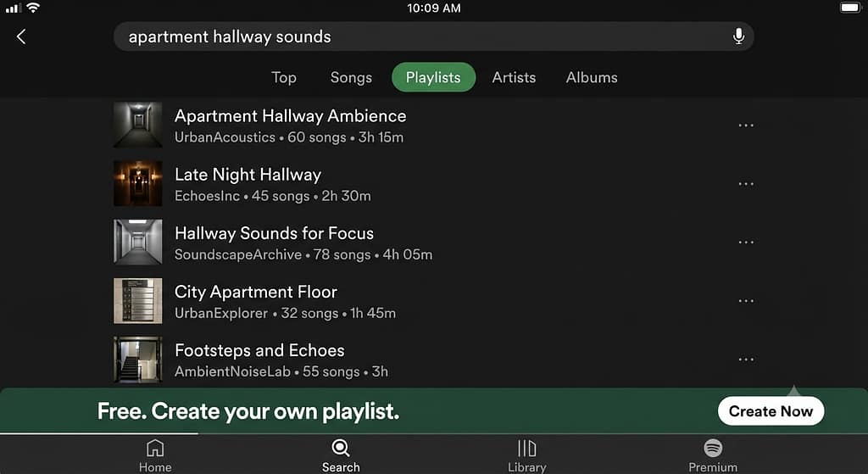Open more options for Late Night Hallway
Viewport: 868px width, 474px height.
[746, 184]
